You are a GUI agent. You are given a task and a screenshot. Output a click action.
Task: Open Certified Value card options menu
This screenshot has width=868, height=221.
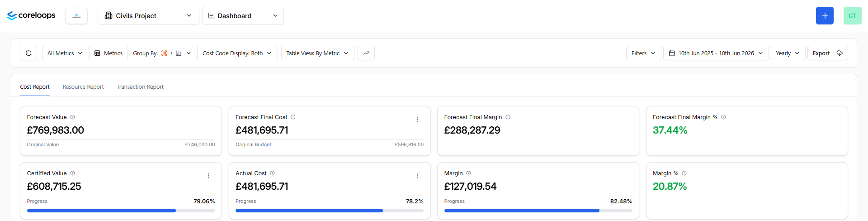tap(208, 176)
